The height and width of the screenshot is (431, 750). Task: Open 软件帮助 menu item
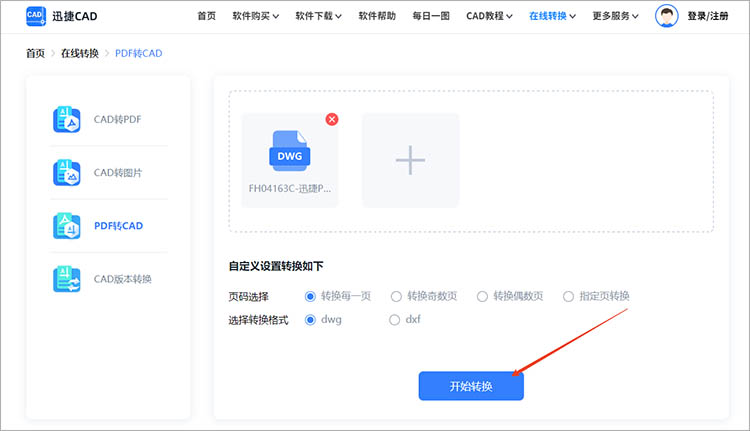377,16
